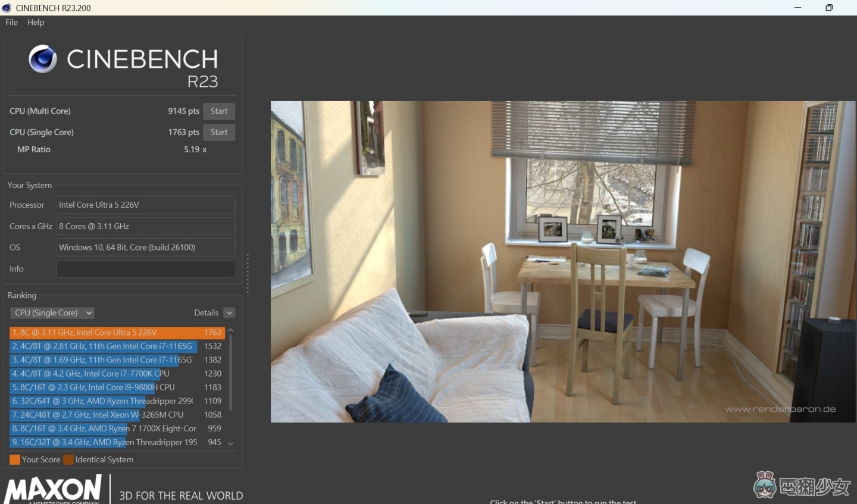857x504 pixels.
Task: Minimize the Cinebench window
Action: tap(797, 8)
